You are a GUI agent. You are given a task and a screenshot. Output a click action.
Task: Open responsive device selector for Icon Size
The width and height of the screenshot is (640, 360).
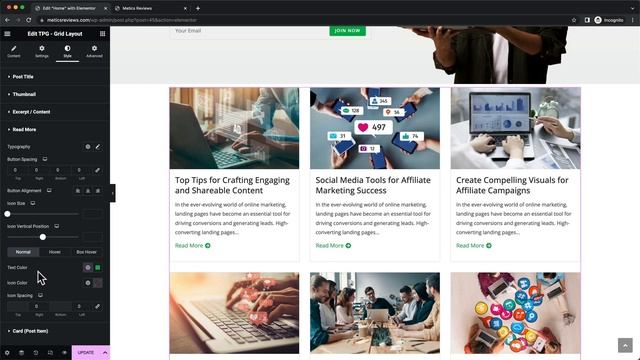pos(33,203)
